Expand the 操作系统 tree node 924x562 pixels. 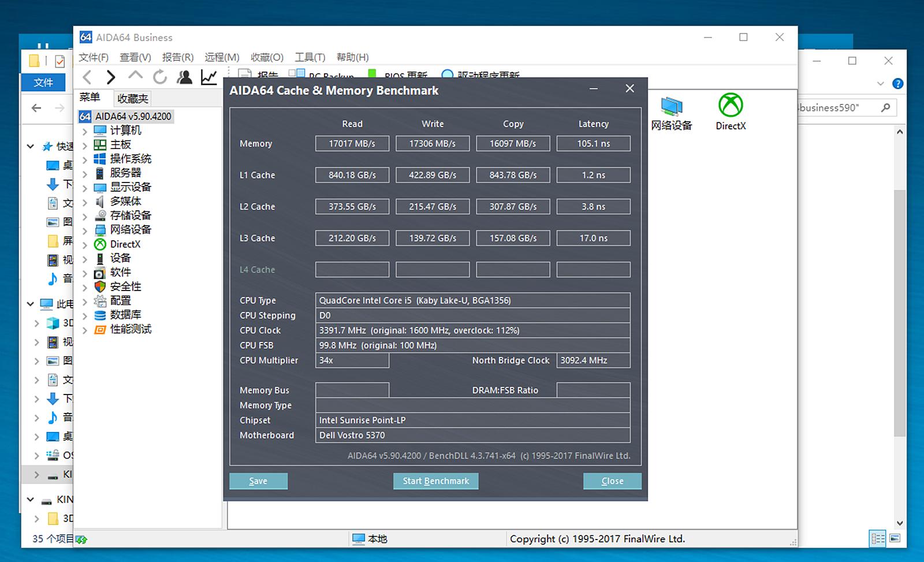[x=85, y=159]
